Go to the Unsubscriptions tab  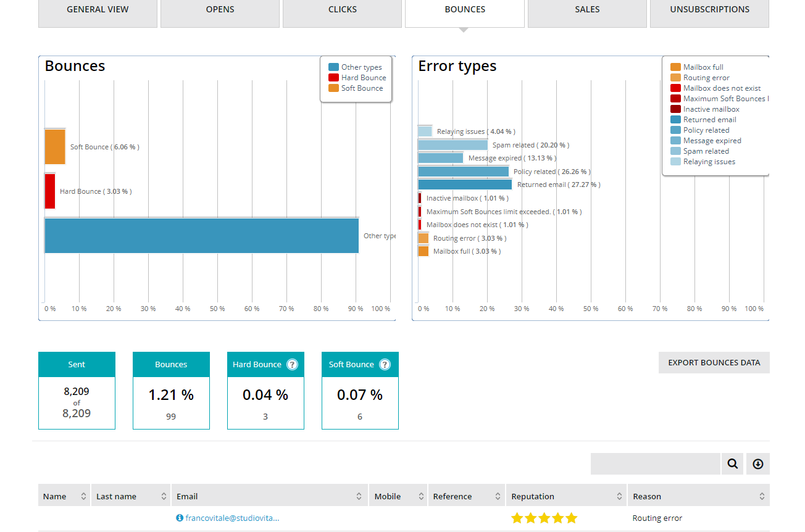tap(709, 12)
